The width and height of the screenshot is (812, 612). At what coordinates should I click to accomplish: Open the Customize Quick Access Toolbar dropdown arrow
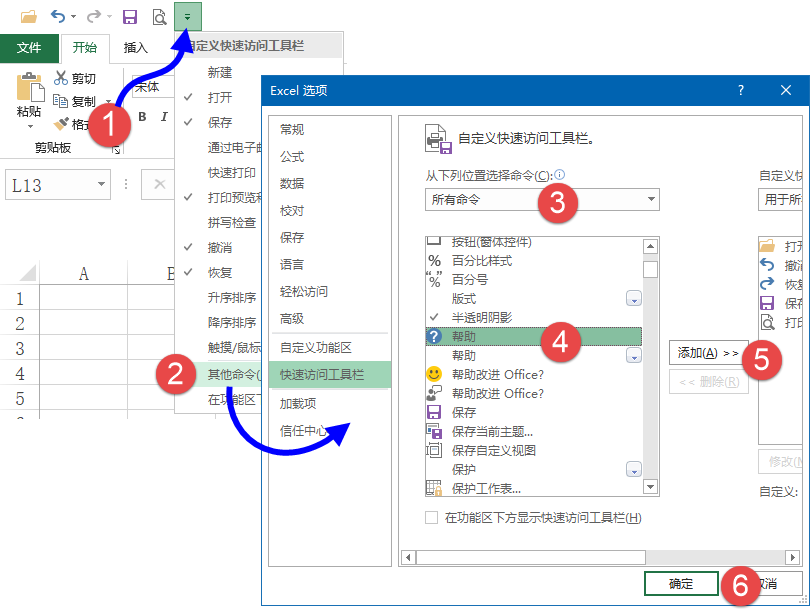pyautogui.click(x=187, y=17)
